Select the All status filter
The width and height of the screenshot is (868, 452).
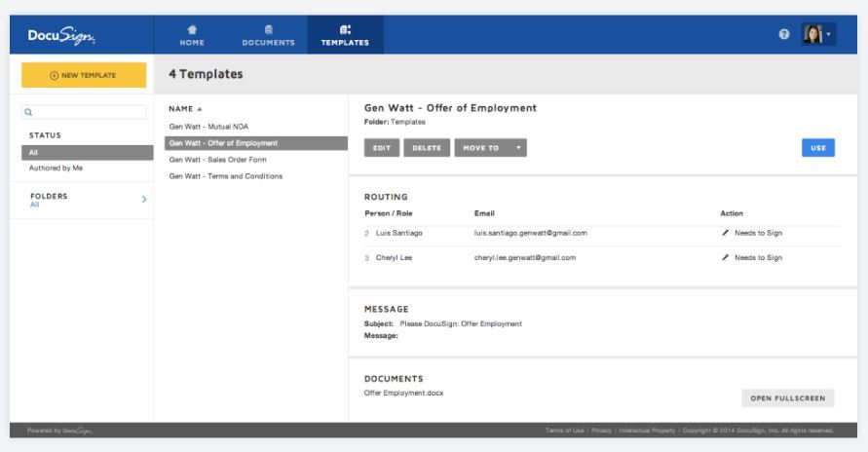(88, 153)
